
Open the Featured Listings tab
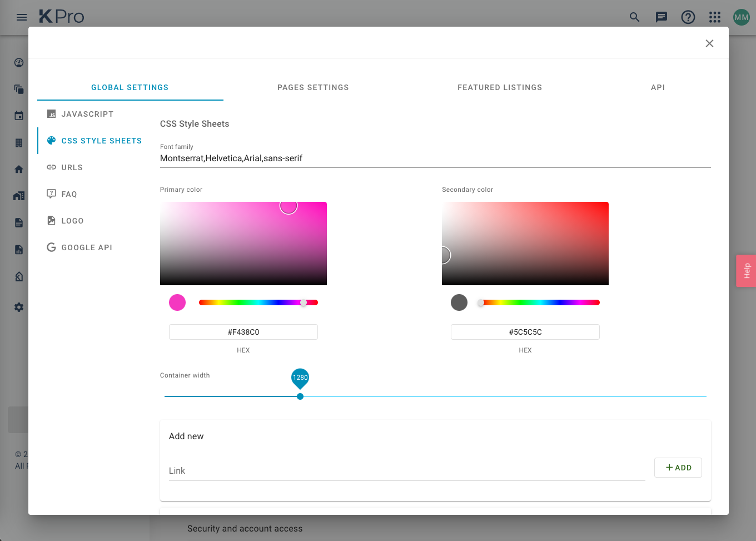(500, 87)
